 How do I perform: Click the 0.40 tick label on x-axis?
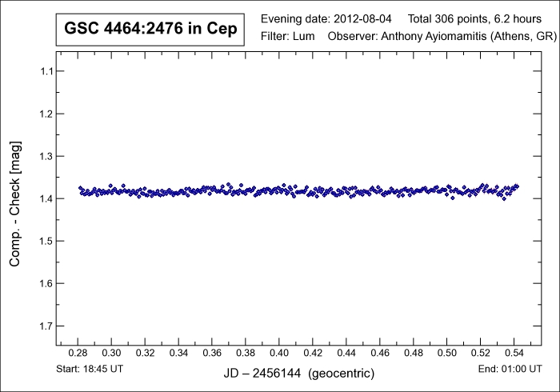pos(279,353)
